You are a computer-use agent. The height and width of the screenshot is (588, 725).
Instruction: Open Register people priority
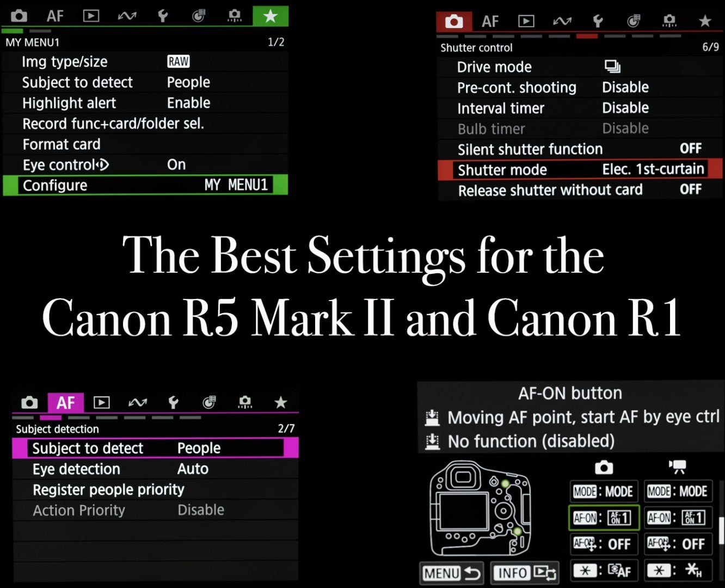[155, 489]
